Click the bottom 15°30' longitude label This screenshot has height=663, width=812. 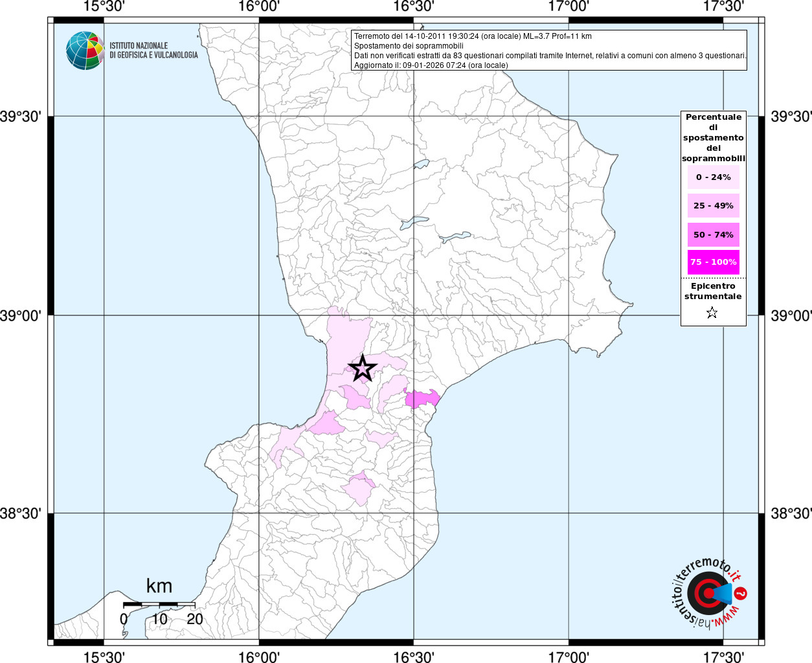coord(104,657)
